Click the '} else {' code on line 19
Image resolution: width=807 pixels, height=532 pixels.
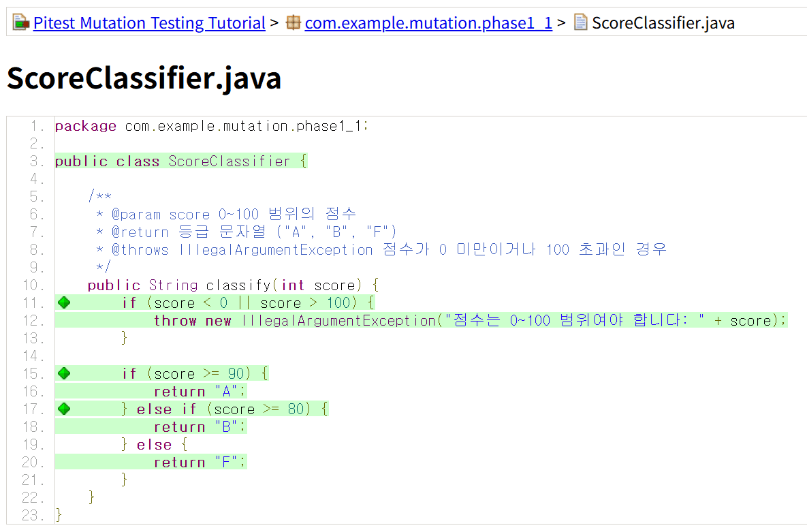[x=155, y=444]
